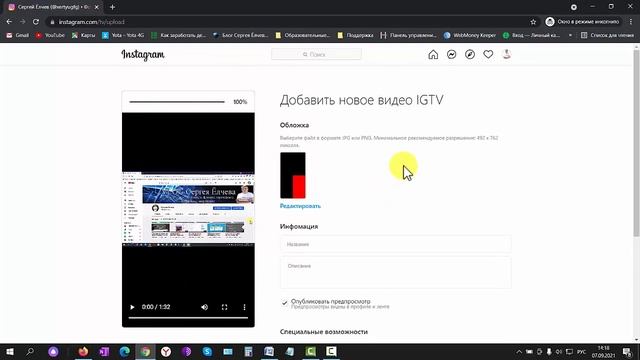The image size is (640, 360).
Task: Open Yandex Browser from the taskbar
Action: [166, 351]
